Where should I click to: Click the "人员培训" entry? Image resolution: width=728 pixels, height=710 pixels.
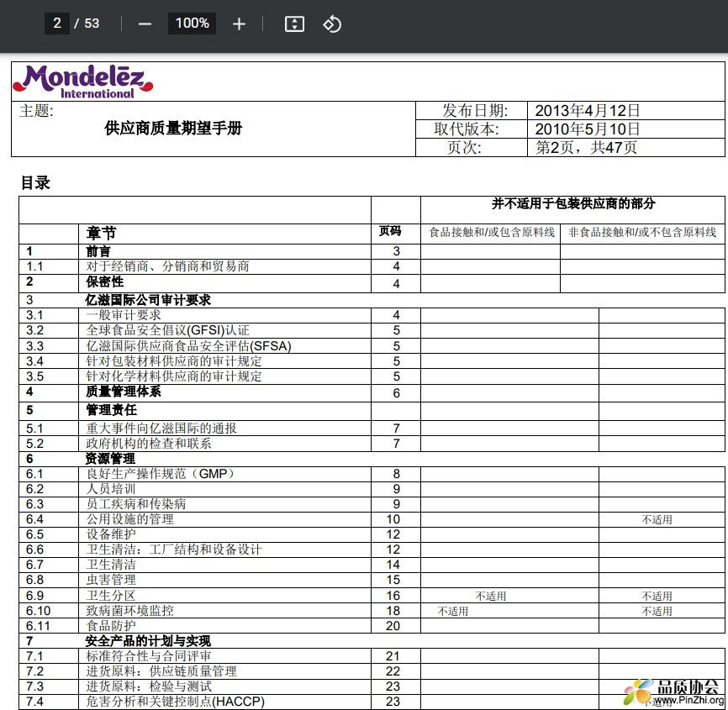(111, 489)
